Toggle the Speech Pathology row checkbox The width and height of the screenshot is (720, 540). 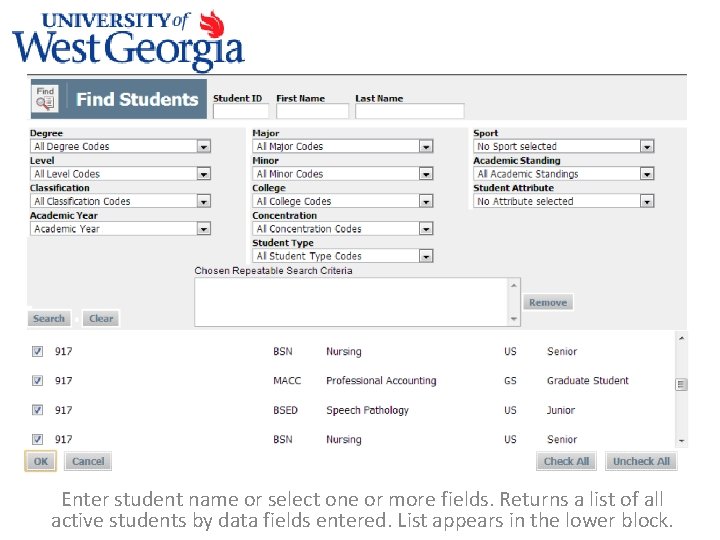click(x=38, y=410)
